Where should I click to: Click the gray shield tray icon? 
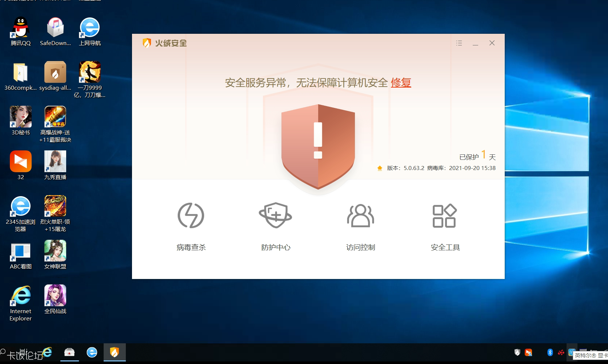517,352
